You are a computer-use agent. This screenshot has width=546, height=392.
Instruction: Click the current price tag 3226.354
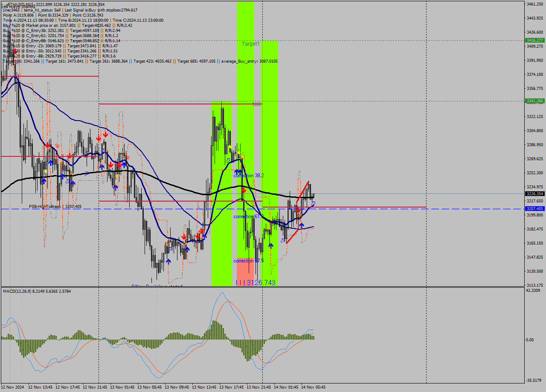[534, 193]
